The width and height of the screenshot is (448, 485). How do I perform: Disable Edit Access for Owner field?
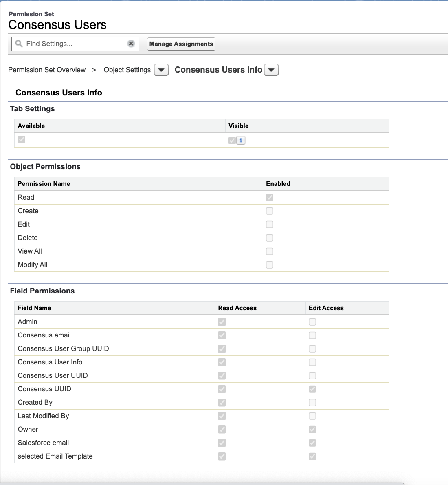312,430
